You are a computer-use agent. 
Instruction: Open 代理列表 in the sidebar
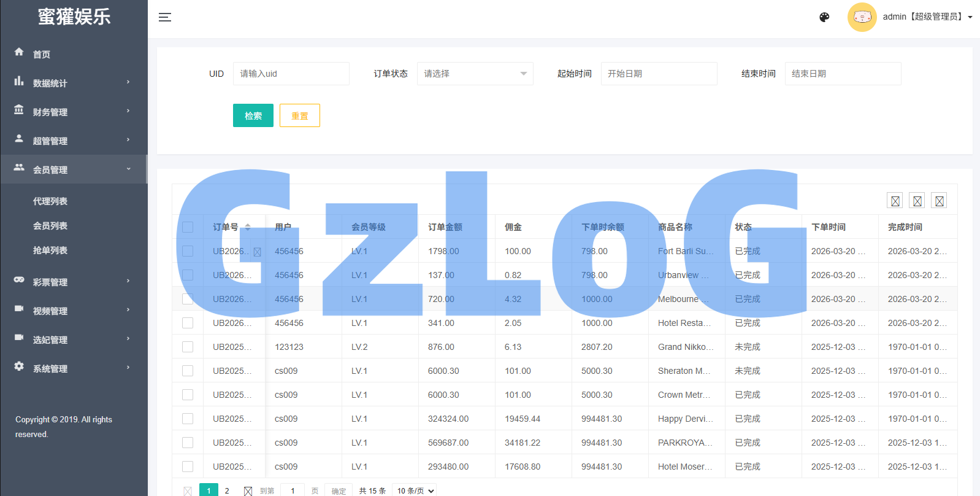tap(50, 201)
